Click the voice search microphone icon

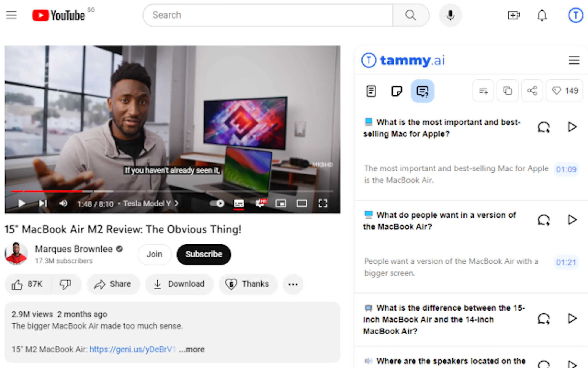(450, 15)
